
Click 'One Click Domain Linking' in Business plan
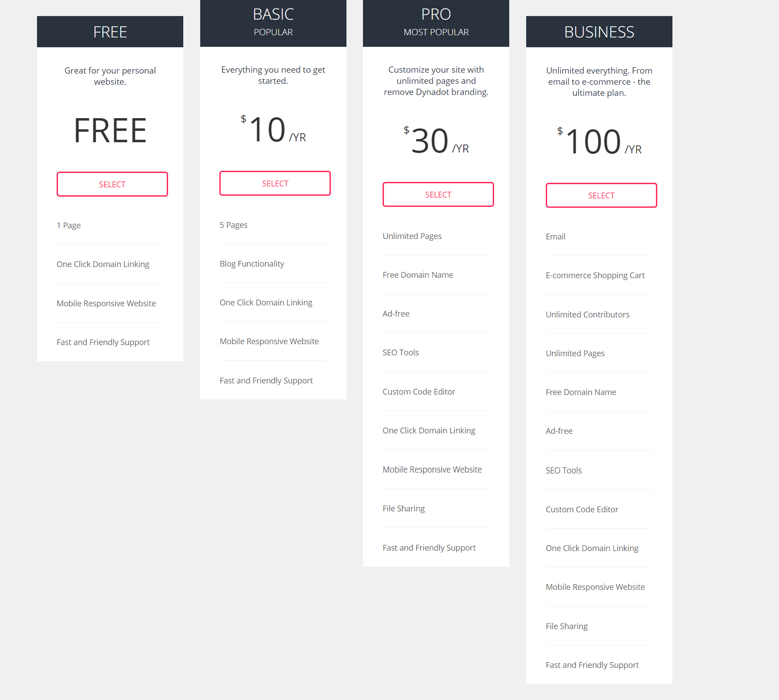tap(592, 548)
